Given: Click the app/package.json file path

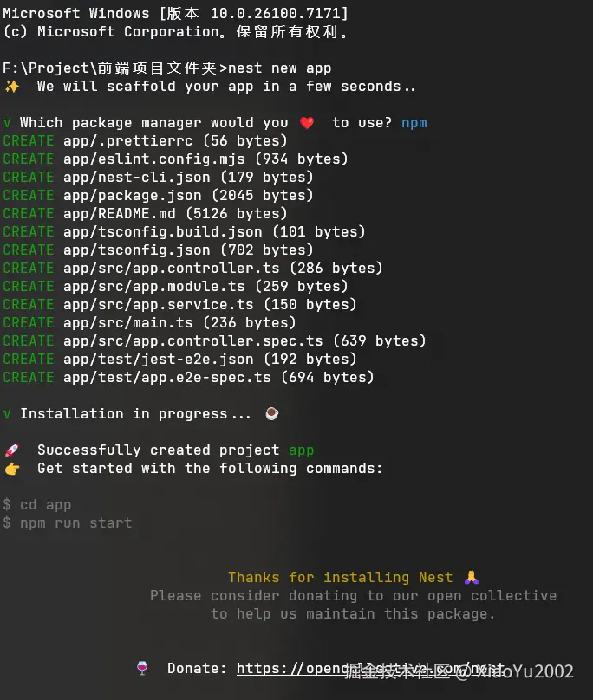Looking at the screenshot, I should tap(132, 196).
